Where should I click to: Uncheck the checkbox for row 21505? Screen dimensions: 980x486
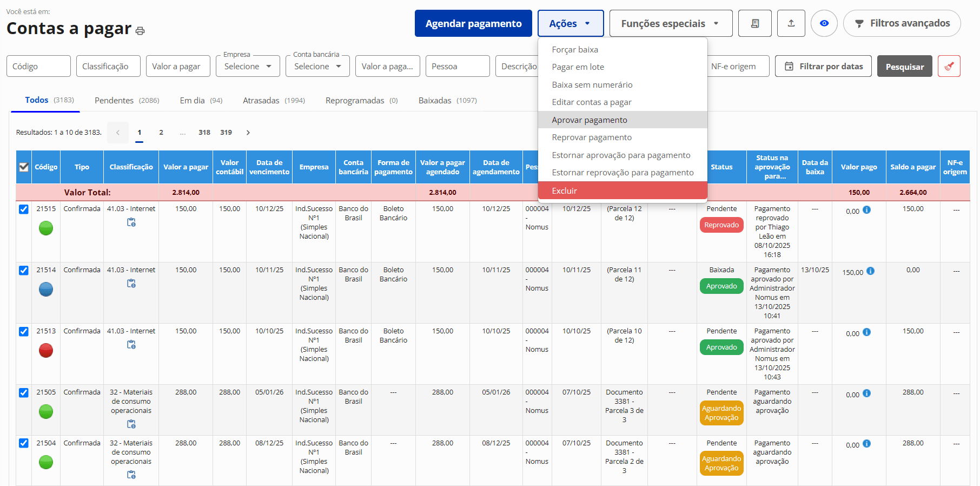pos(24,393)
